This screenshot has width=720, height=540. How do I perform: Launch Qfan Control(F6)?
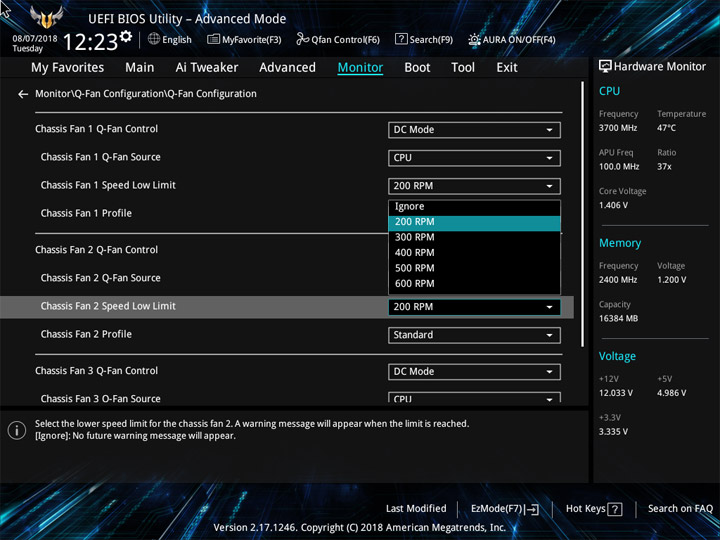click(x=338, y=39)
